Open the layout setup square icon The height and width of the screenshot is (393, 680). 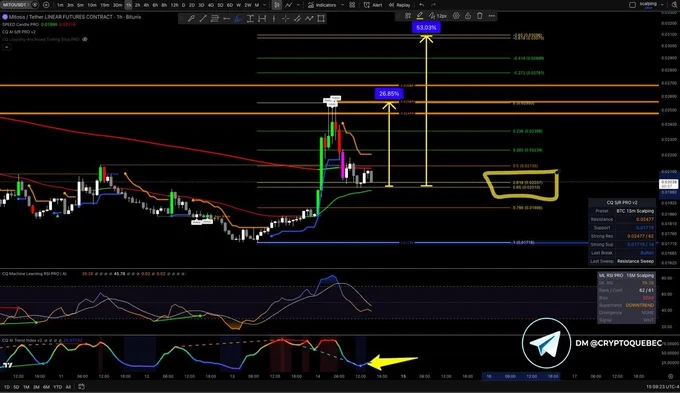click(x=633, y=5)
